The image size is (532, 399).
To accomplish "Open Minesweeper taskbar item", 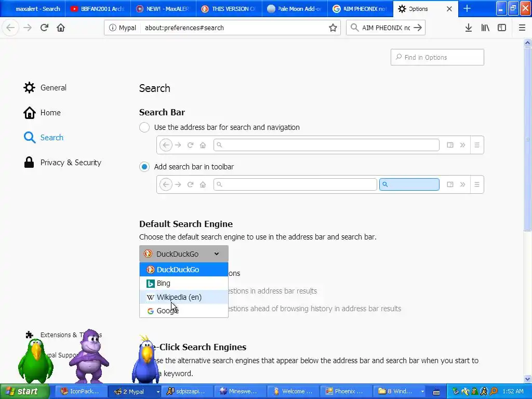I will tap(240, 392).
